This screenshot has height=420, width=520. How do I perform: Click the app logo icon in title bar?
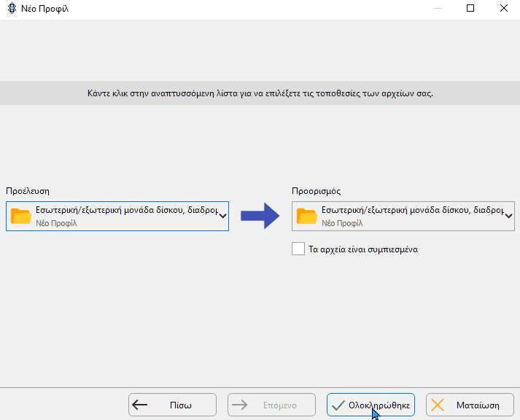click(x=12, y=8)
